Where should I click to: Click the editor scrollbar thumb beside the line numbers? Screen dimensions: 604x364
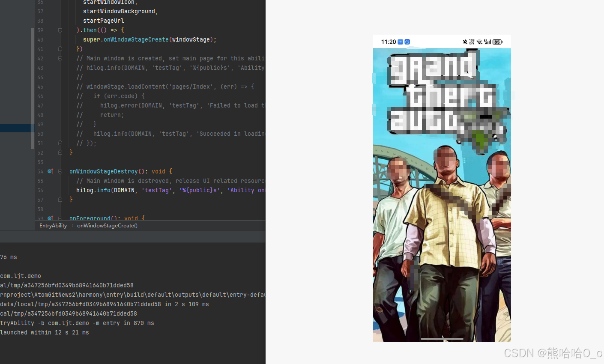pyautogui.click(x=33, y=88)
